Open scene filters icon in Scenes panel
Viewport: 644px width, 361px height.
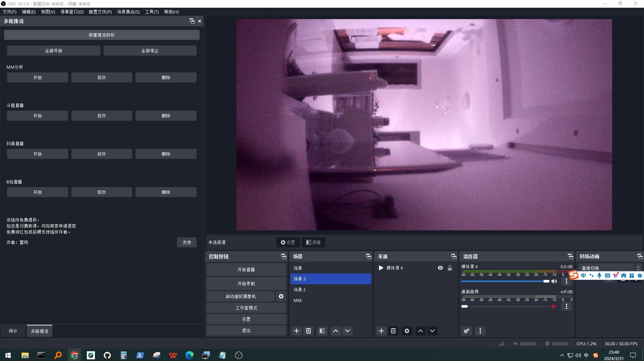[x=322, y=331]
